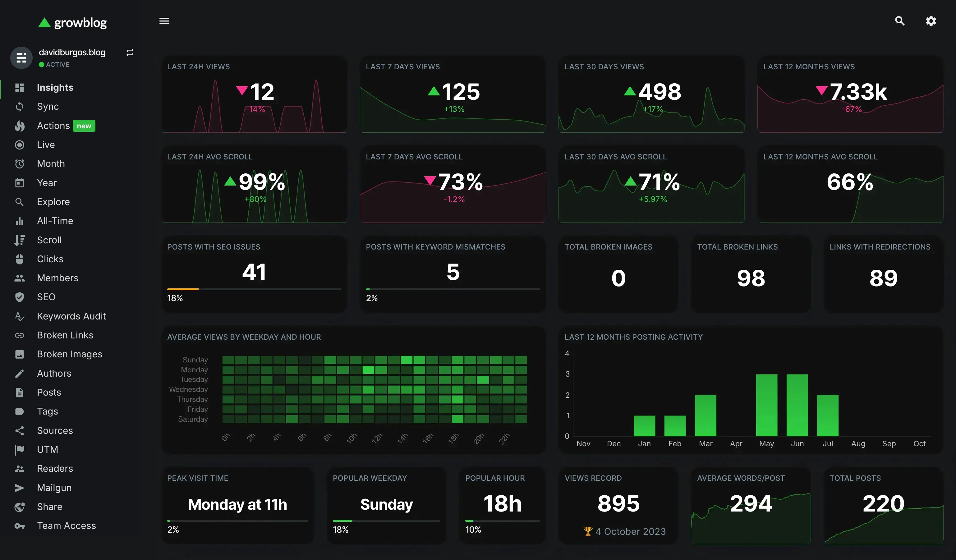Open the search magnifier icon in header
The width and height of the screenshot is (956, 560).
tap(899, 21)
